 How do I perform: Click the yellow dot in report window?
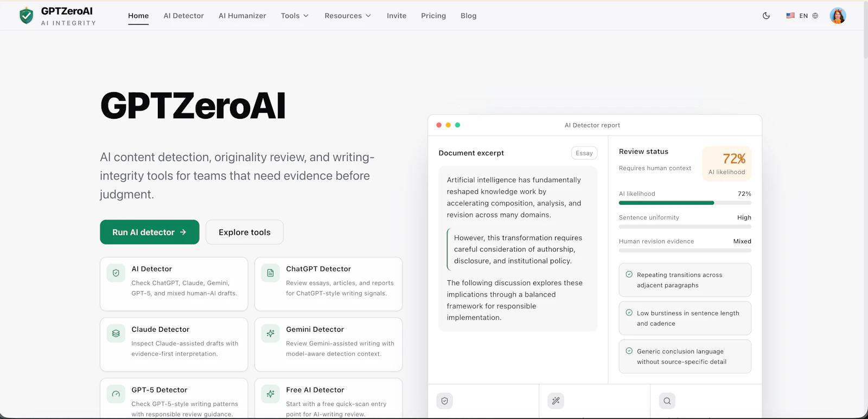pos(448,125)
